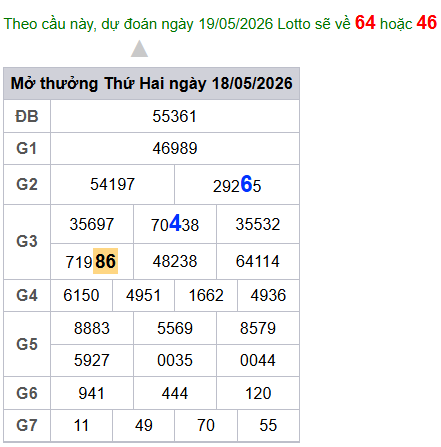Select the G1 row label
Viewport: 441px width, 447px height.
tap(27, 148)
